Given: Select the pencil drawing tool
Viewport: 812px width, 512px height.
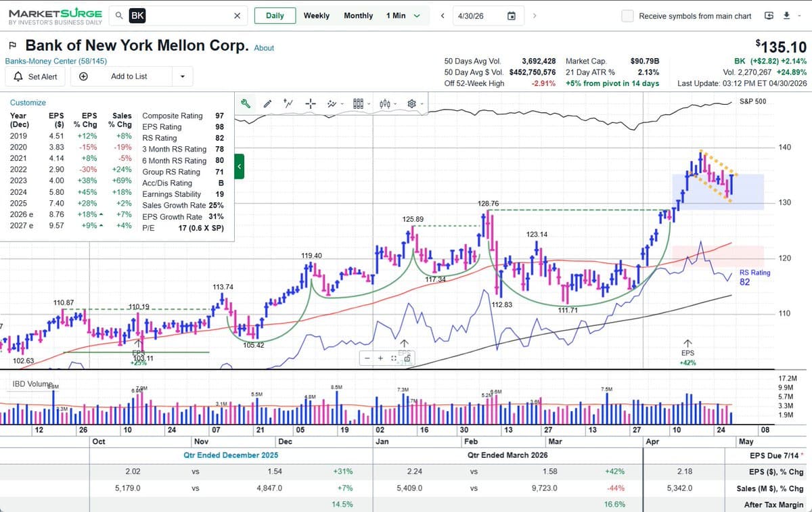Looking at the screenshot, I should coord(267,103).
